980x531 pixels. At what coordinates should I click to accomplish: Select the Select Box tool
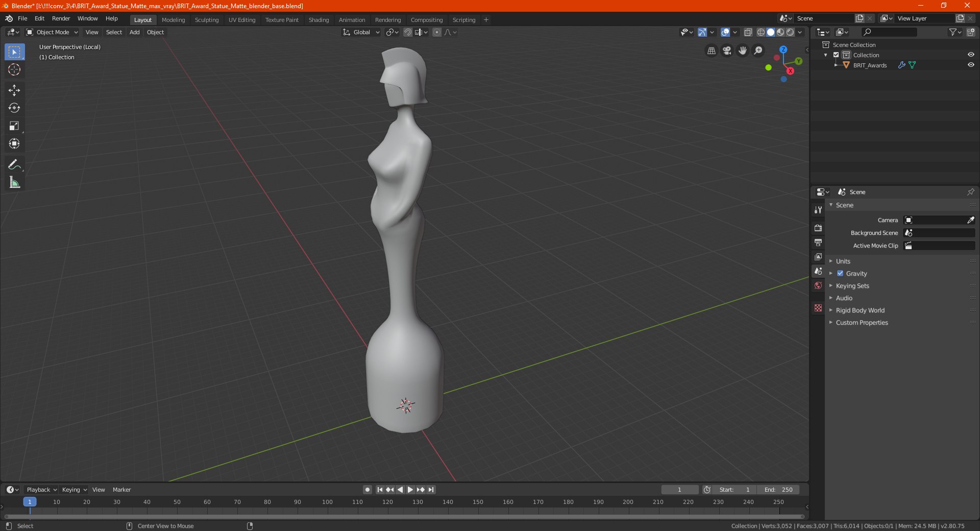coord(14,52)
